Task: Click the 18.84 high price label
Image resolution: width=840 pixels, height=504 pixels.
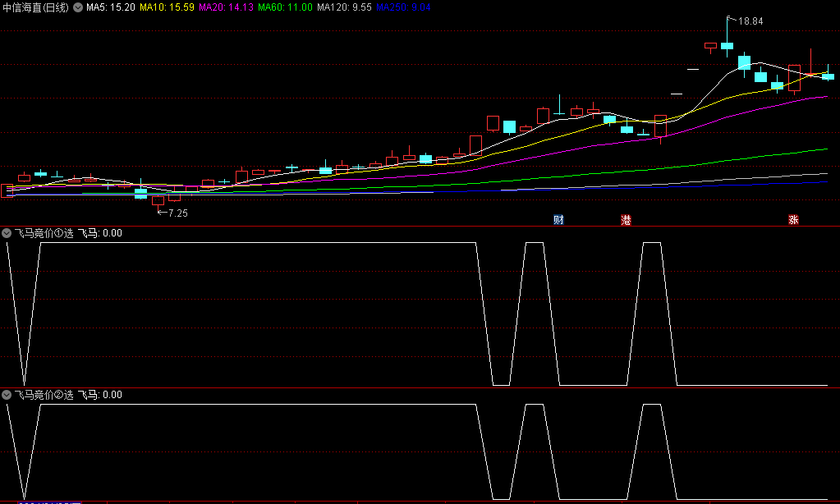Action: [750, 21]
